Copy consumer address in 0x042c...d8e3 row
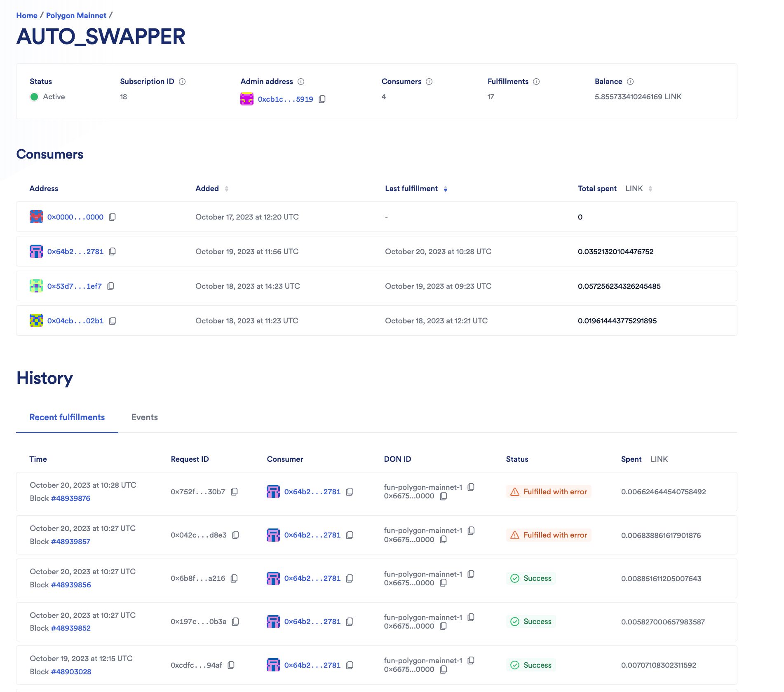This screenshot has width=784, height=692. point(350,535)
